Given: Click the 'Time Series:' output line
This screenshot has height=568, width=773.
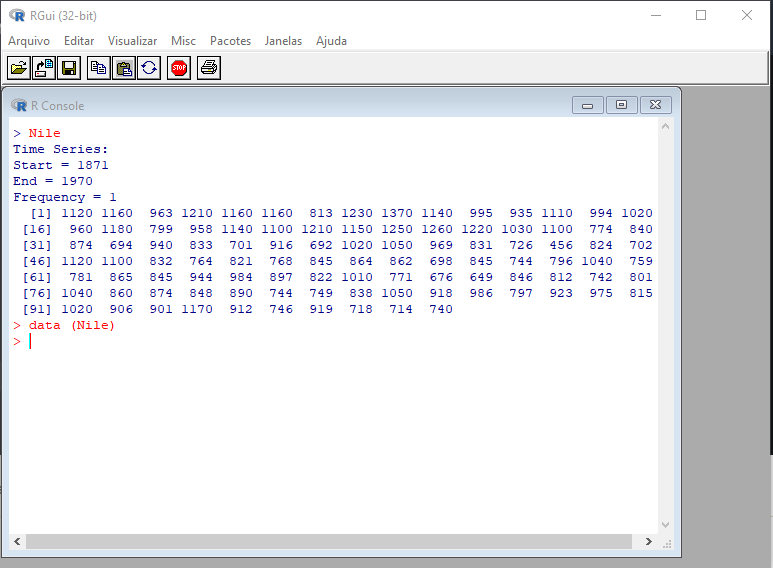Looking at the screenshot, I should (61, 149).
